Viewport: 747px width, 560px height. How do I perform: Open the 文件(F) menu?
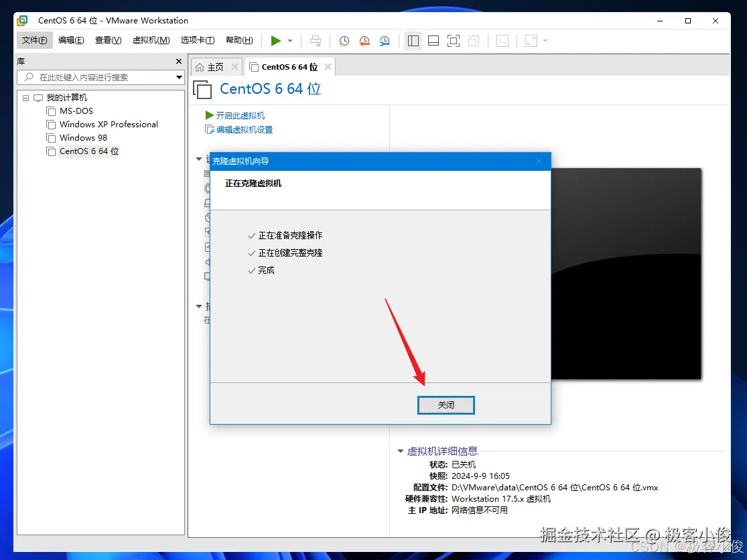[x=34, y=40]
